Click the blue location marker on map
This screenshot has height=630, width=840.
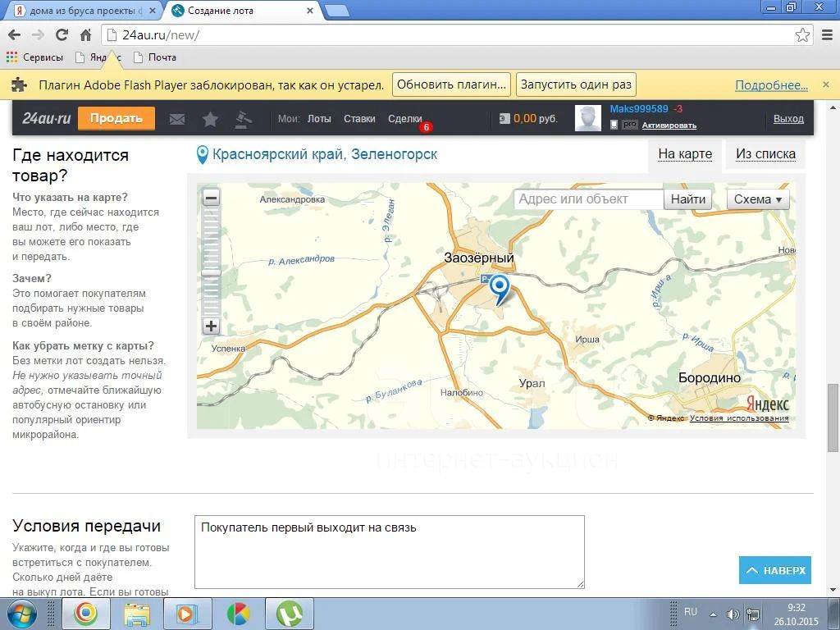[500, 288]
